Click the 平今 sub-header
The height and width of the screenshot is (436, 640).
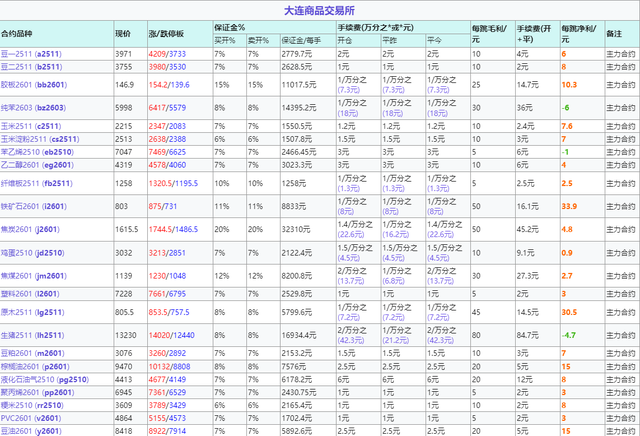pyautogui.click(x=434, y=40)
